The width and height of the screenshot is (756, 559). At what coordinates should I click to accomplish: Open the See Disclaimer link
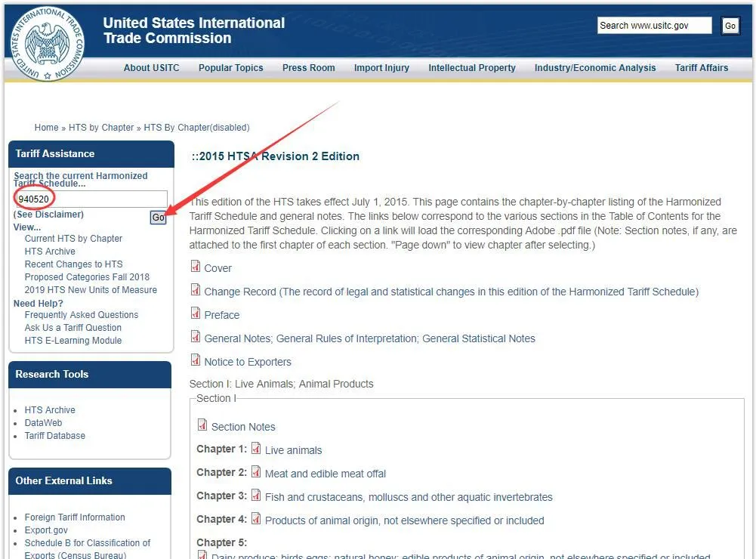(x=48, y=214)
